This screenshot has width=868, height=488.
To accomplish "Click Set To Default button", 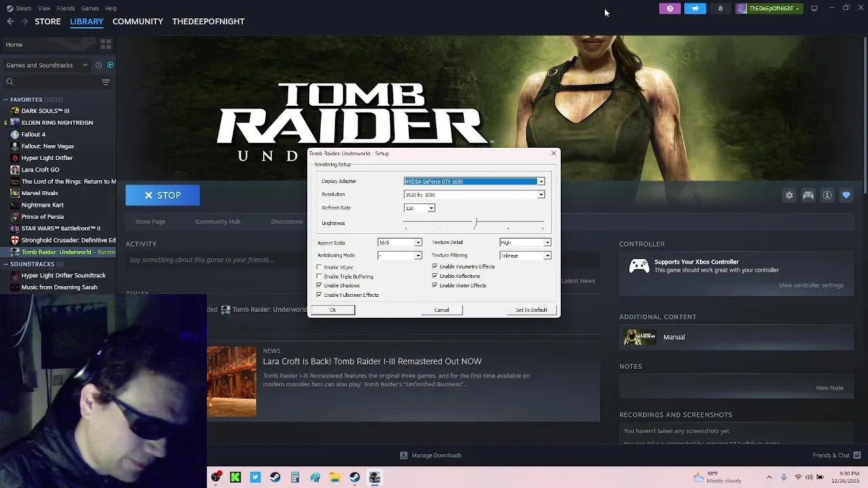I will click(x=531, y=310).
